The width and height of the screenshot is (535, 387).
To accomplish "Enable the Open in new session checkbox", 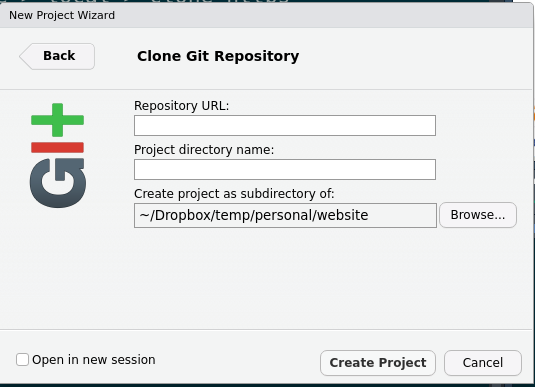I will 23,360.
